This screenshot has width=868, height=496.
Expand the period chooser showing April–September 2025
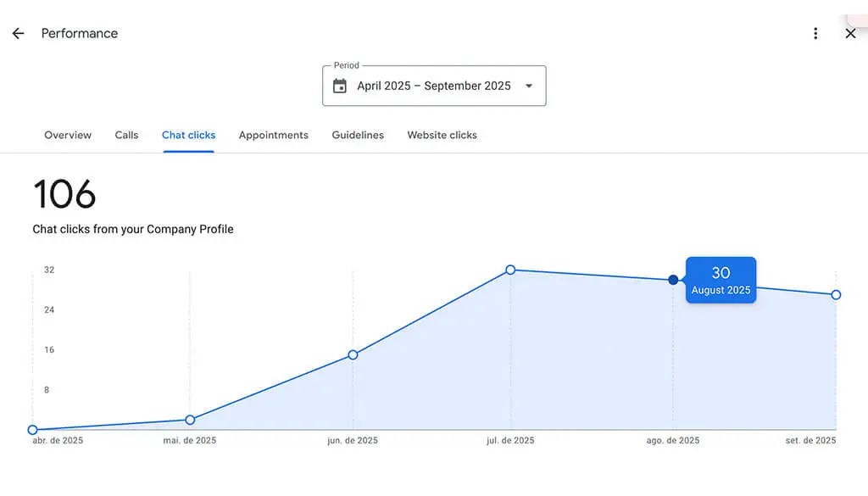[433, 86]
